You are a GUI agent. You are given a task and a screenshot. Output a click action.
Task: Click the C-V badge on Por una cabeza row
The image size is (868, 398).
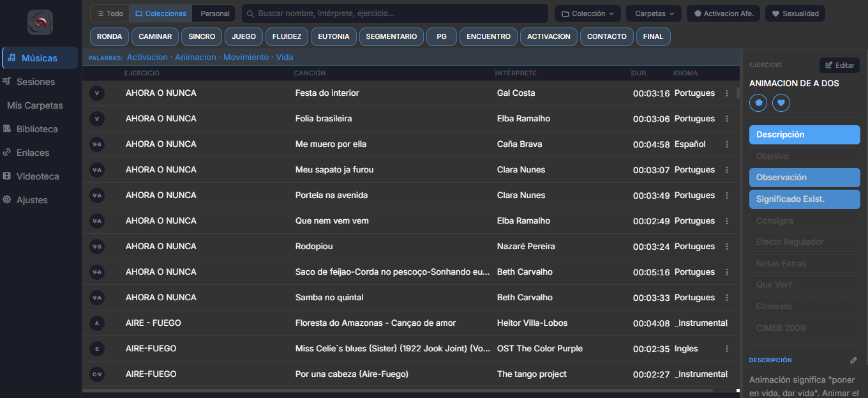tap(97, 374)
